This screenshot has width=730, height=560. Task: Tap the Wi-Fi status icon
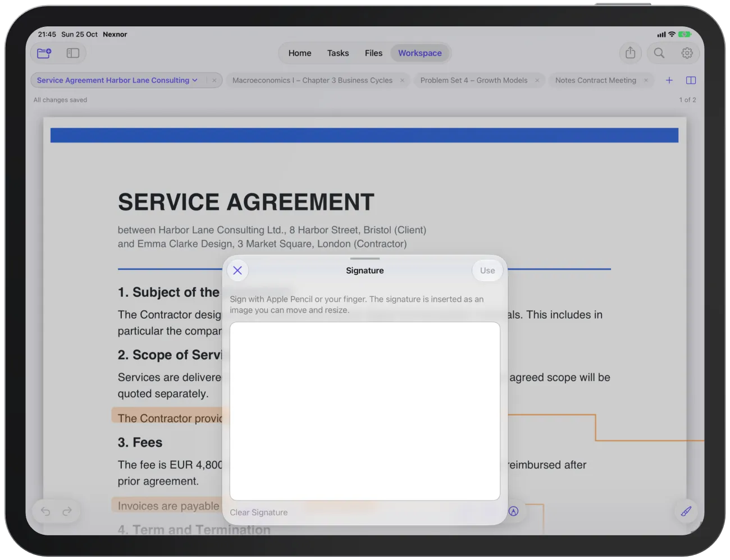coord(672,34)
